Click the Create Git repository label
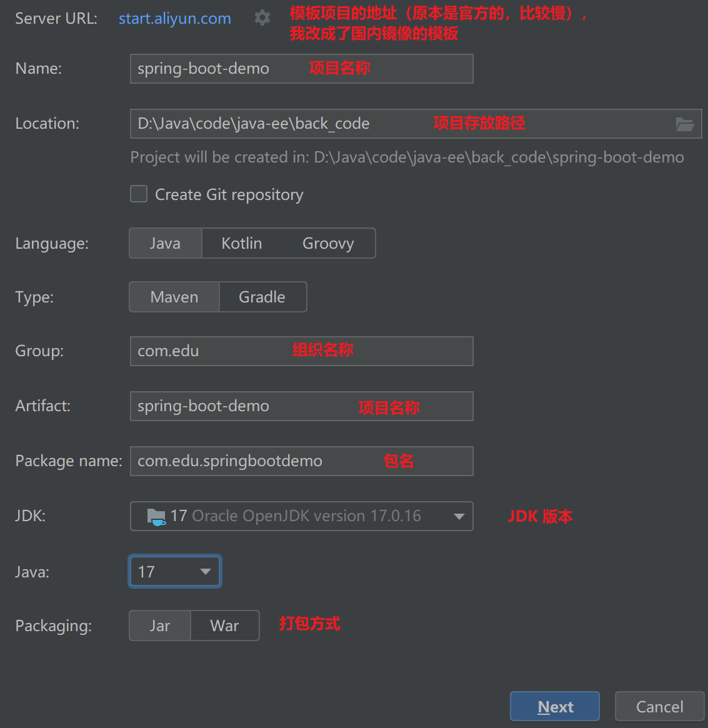 [x=229, y=194]
